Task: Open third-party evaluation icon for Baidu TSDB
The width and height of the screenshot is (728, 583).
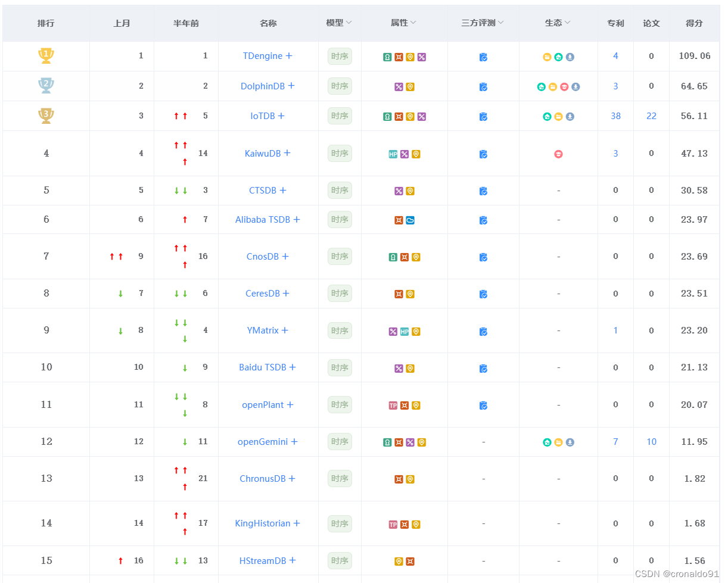Action: 483,369
